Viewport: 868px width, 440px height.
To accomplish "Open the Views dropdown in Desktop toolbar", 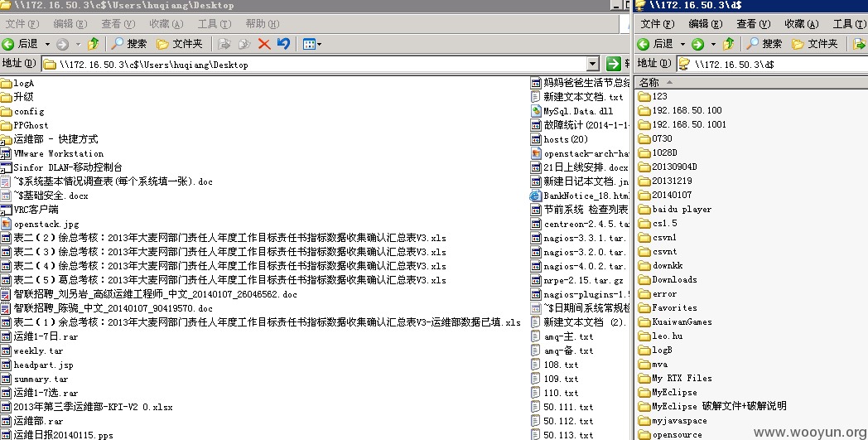I will [311, 44].
